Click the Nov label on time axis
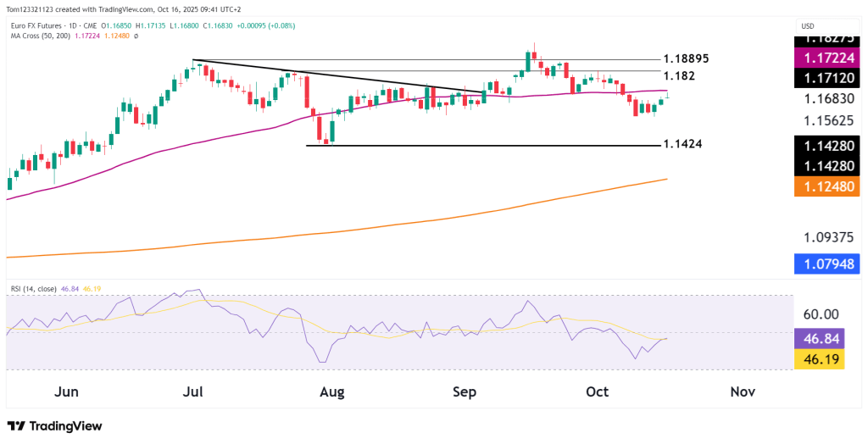This screenshot has height=444, width=868. click(743, 391)
